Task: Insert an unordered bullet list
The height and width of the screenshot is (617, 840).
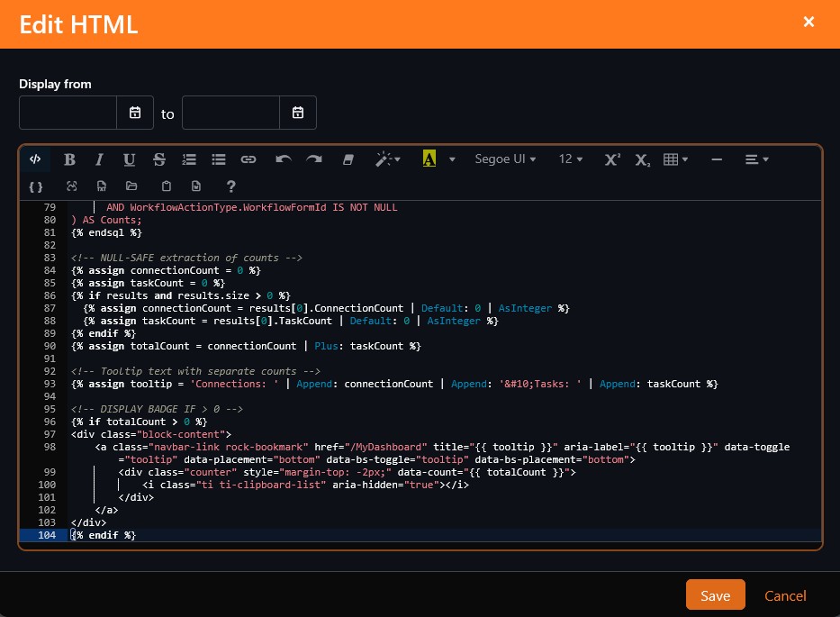Action: 218,159
